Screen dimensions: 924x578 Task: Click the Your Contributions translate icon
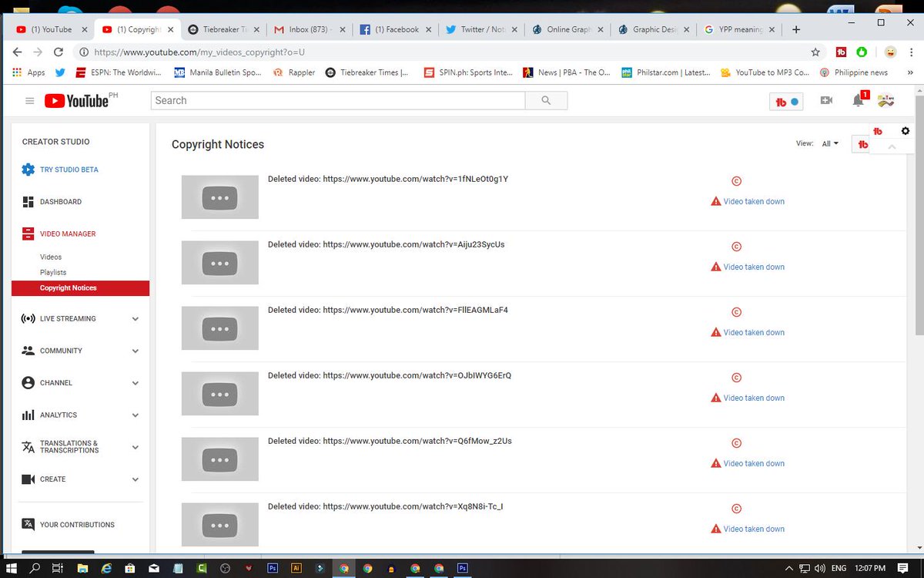(x=28, y=524)
